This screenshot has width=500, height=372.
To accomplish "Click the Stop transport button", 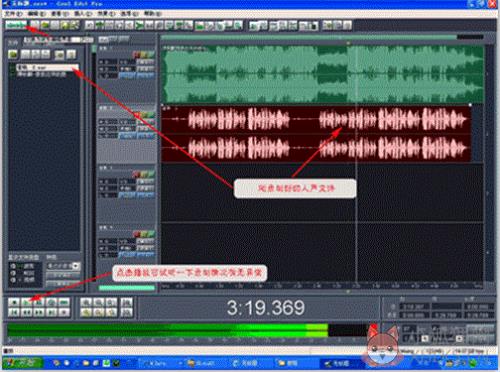I will tap(14, 302).
